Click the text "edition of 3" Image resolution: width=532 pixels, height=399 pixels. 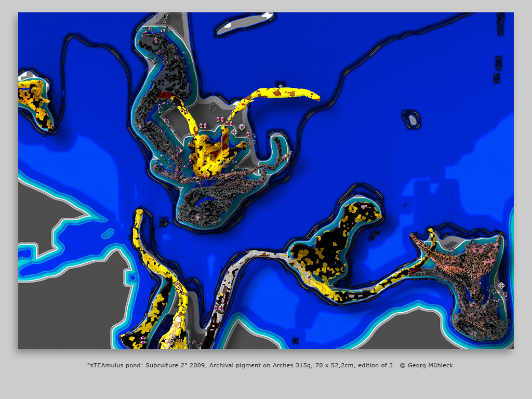[376, 365]
